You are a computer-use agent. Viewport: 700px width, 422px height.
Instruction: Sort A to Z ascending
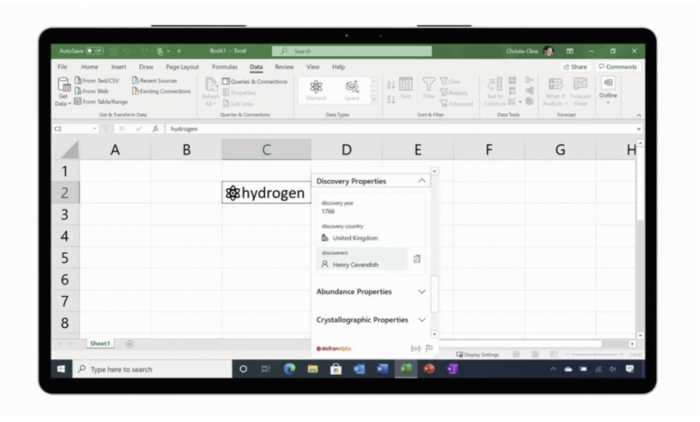point(391,85)
